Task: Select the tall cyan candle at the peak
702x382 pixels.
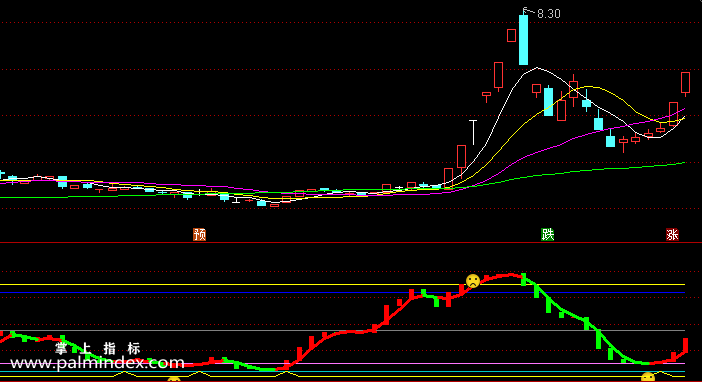Action: click(x=523, y=39)
